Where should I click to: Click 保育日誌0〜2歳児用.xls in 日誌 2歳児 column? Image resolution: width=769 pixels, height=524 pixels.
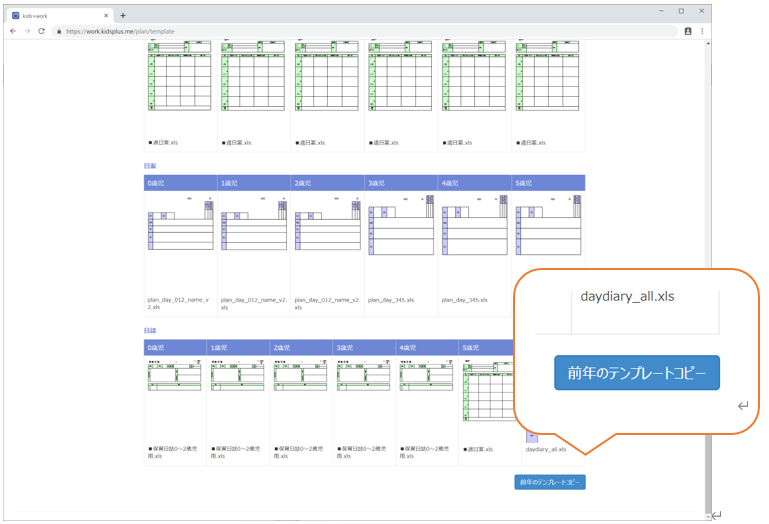tap(299, 452)
